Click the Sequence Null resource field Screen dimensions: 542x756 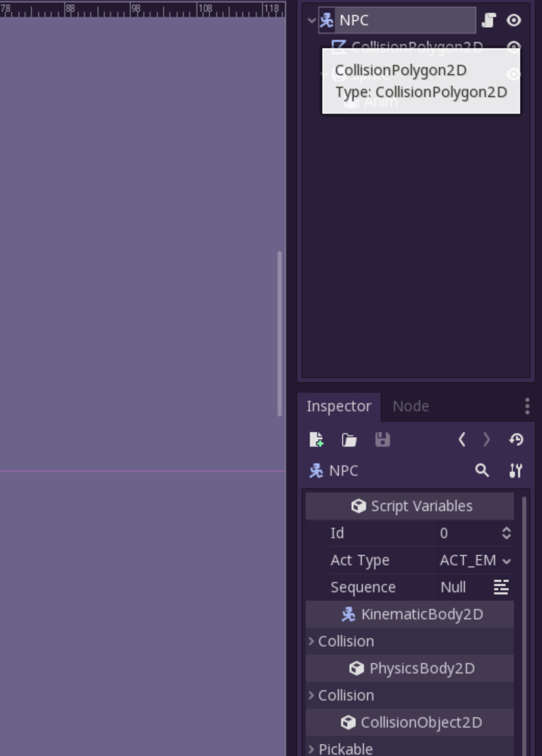tap(464, 587)
